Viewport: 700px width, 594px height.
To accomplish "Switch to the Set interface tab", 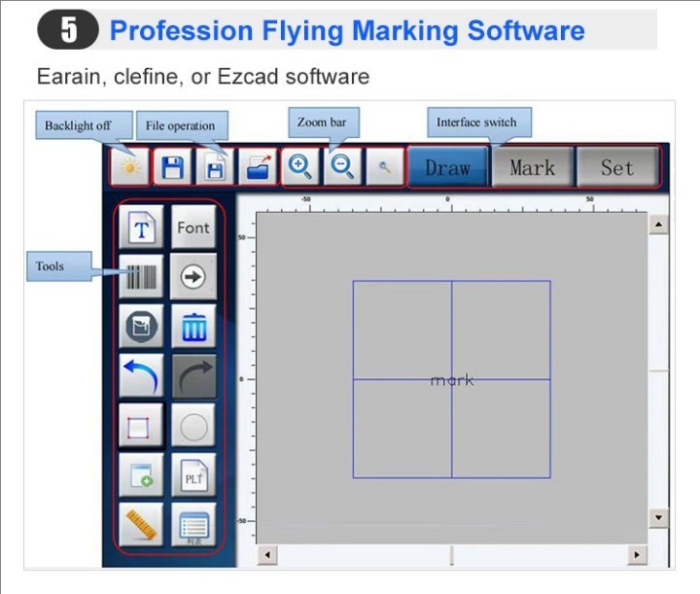I will pos(617,167).
